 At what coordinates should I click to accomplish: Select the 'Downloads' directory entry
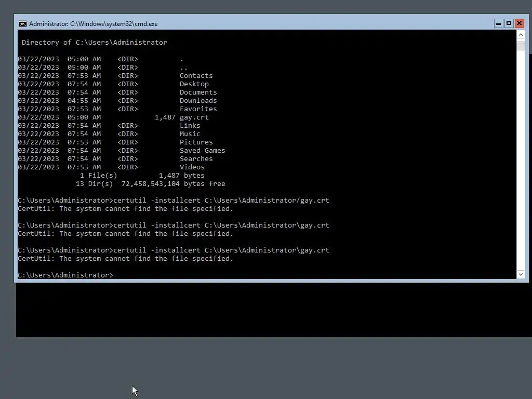(198, 100)
